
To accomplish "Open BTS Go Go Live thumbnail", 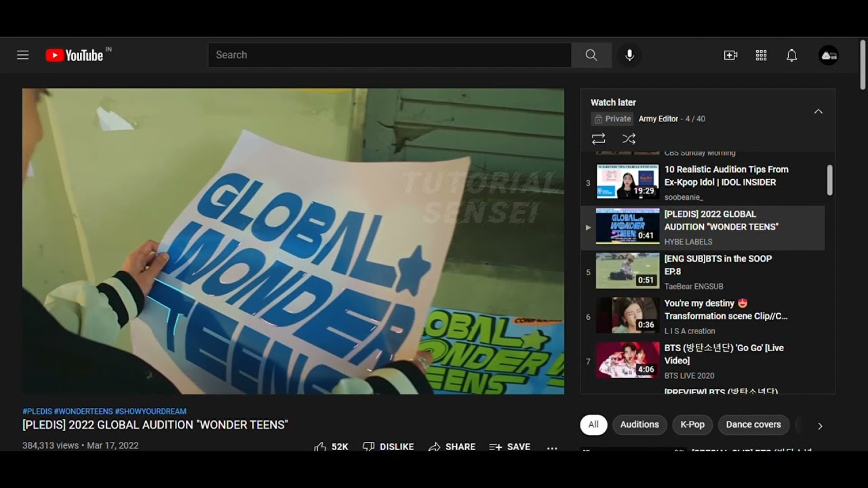I will [x=628, y=360].
